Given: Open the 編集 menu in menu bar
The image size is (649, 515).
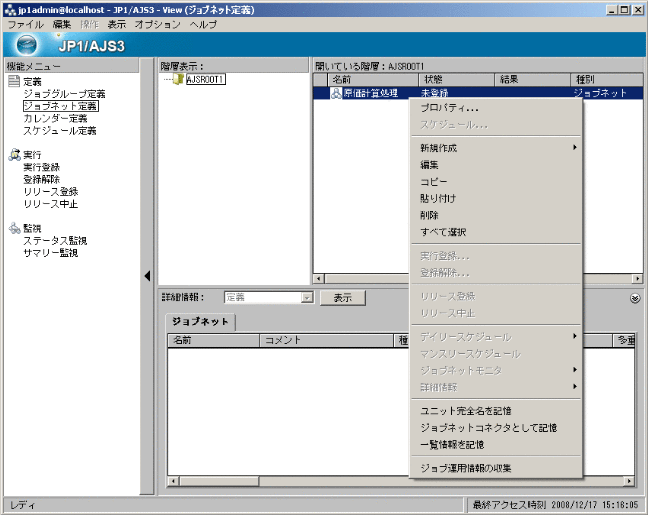Looking at the screenshot, I should coord(62,24).
